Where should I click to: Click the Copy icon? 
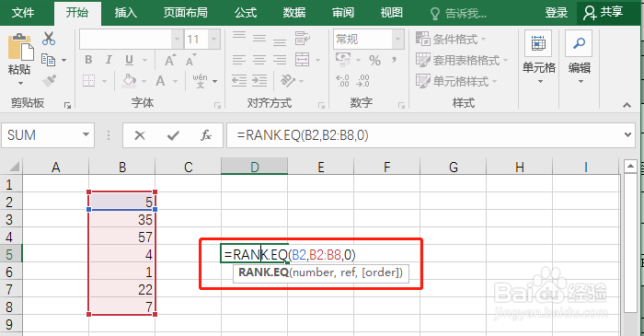pos(49,60)
